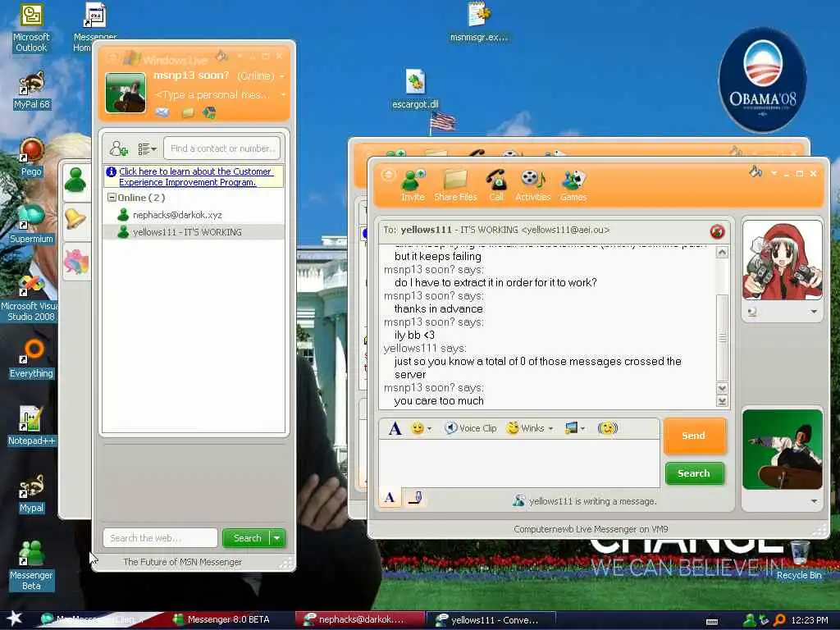This screenshot has height=630, width=840.
Task: Open the Winks menu
Action: pyautogui.click(x=530, y=428)
